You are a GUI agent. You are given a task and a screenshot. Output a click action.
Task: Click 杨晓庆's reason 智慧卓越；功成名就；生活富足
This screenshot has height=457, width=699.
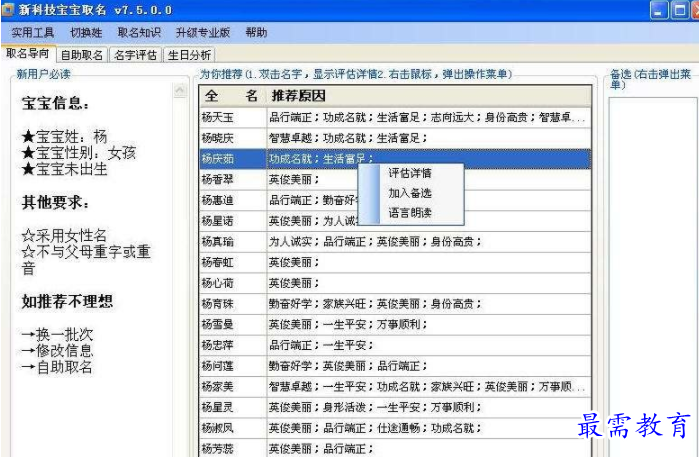point(348,138)
